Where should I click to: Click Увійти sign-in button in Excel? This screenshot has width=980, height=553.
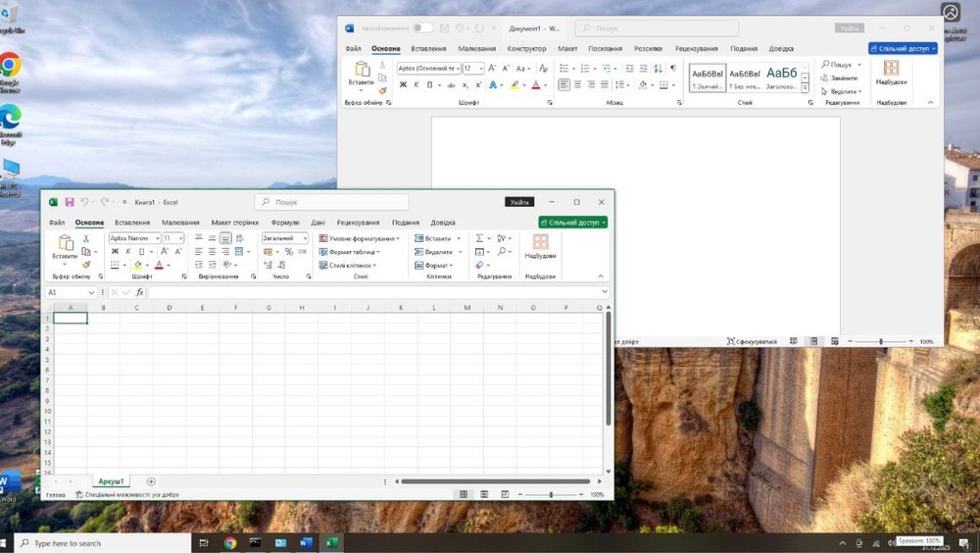point(519,202)
